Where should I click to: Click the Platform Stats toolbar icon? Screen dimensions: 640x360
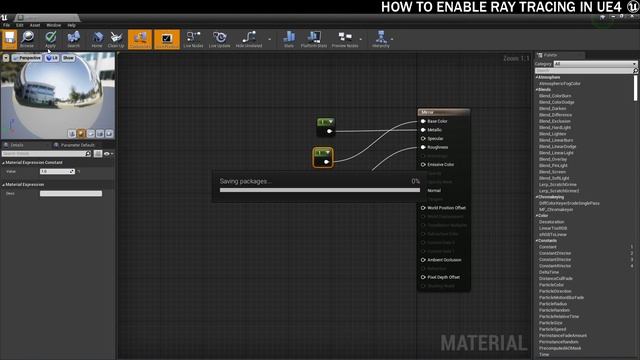314,39
